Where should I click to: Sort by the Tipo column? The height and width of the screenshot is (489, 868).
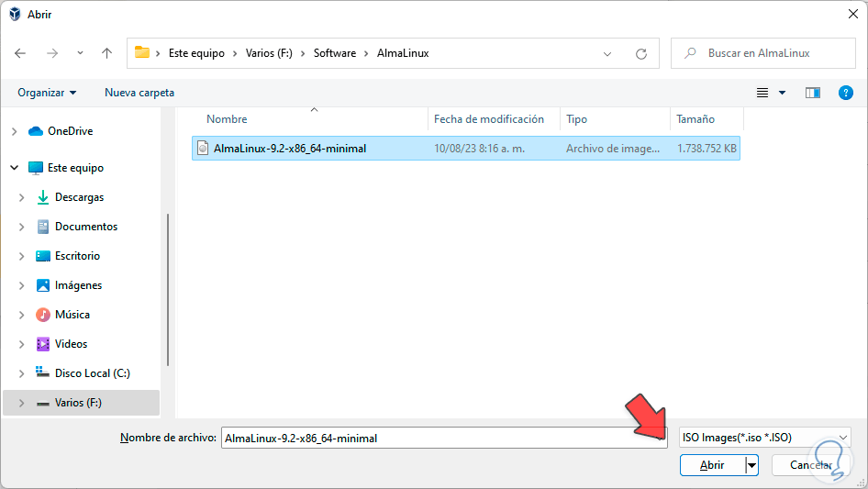click(576, 119)
